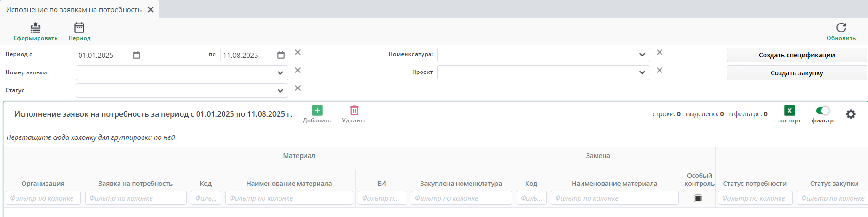This screenshot has width=868, height=217.
Task: Clear the Статус filter with X
Action: click(x=298, y=88)
